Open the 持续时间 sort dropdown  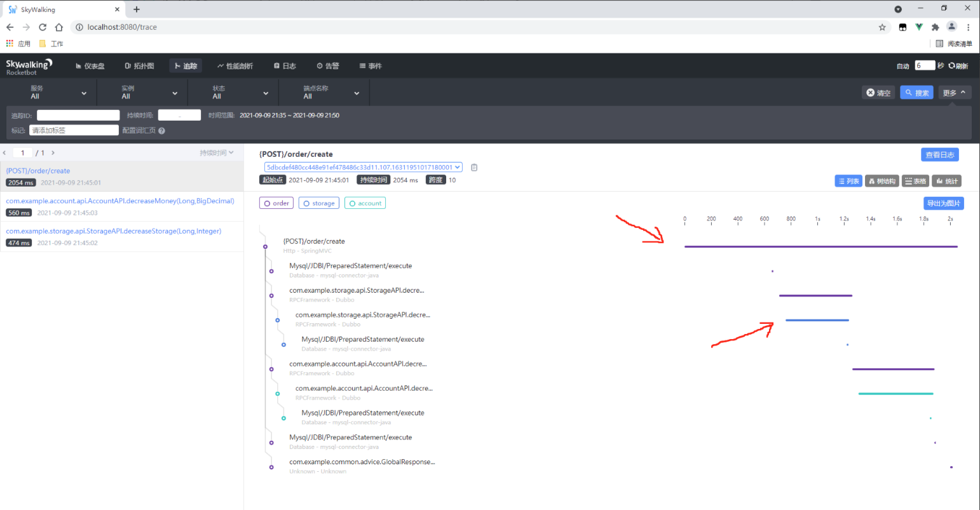[217, 153]
